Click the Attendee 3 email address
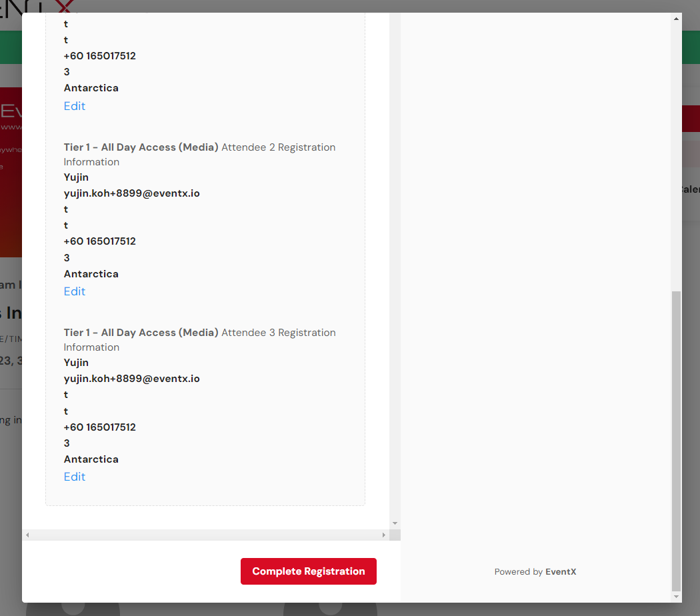This screenshot has width=700, height=616. pos(132,379)
